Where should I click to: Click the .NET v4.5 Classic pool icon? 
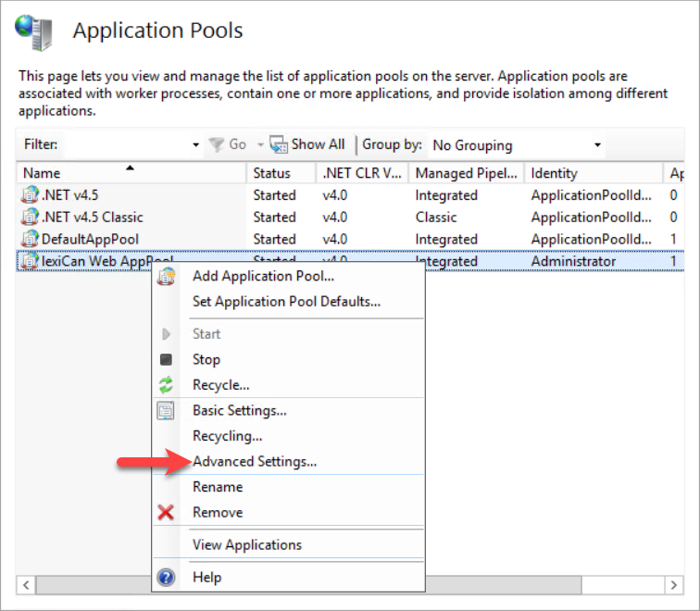31,218
